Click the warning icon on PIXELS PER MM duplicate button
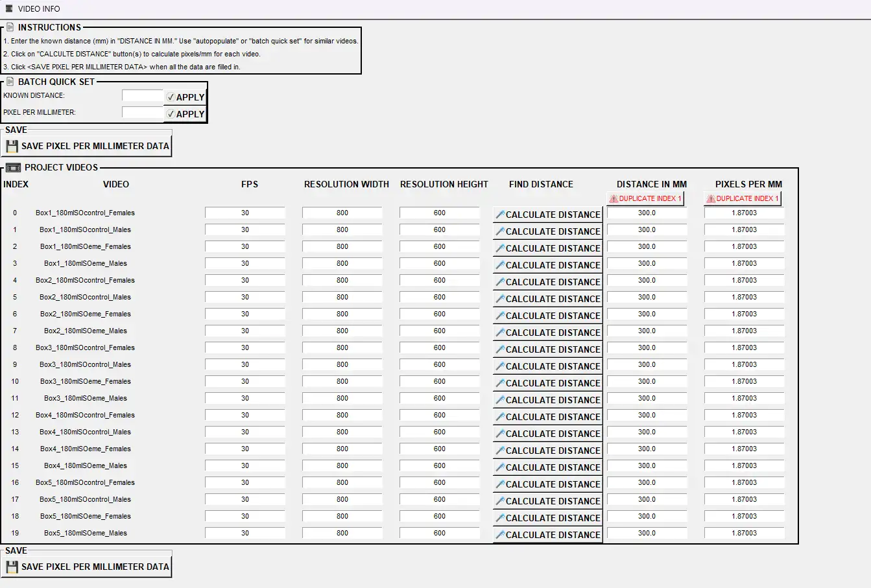Screen dimensions: 871x588 tap(711, 198)
